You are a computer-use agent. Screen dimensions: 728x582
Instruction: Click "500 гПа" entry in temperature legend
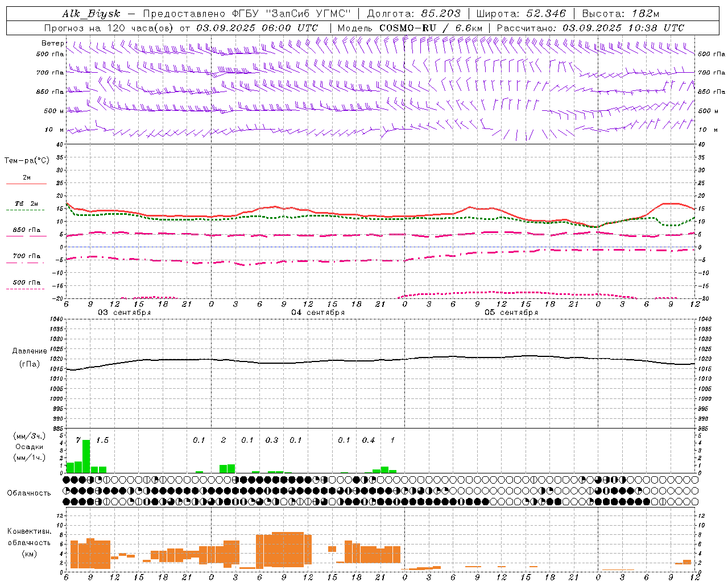point(27,282)
